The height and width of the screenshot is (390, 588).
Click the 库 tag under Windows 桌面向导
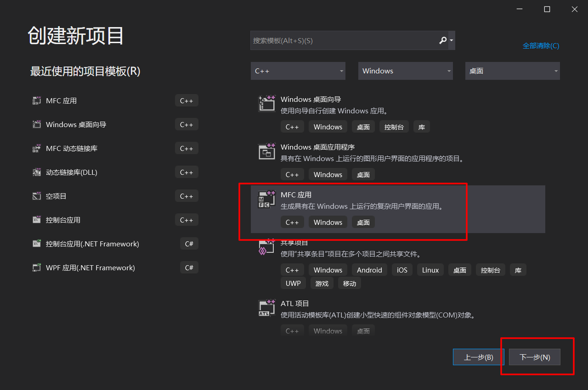click(x=422, y=127)
